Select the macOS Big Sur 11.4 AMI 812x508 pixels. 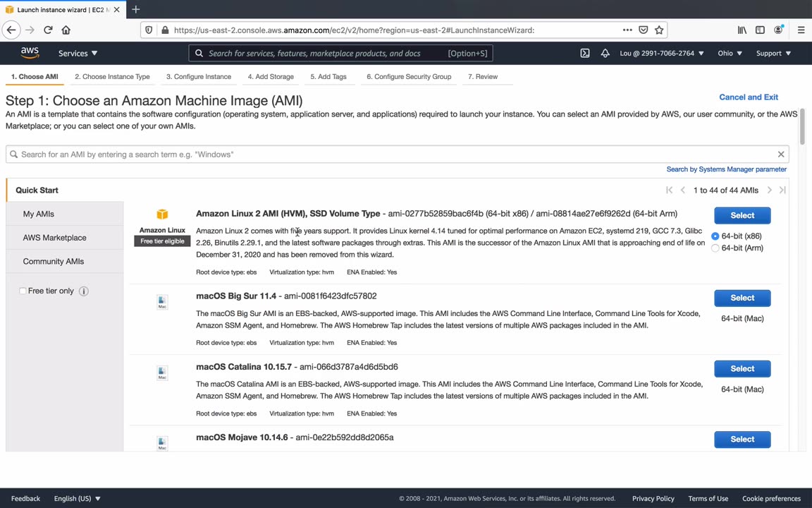click(x=742, y=298)
